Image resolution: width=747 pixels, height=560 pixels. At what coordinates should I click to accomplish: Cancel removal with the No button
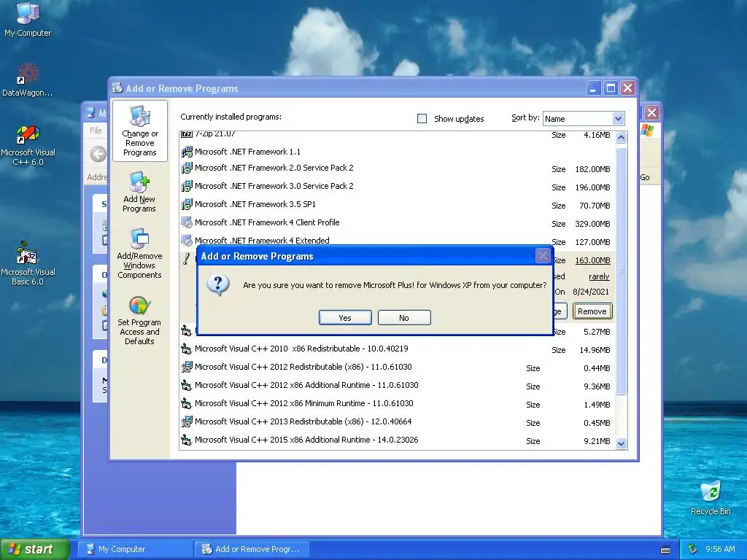click(x=404, y=318)
